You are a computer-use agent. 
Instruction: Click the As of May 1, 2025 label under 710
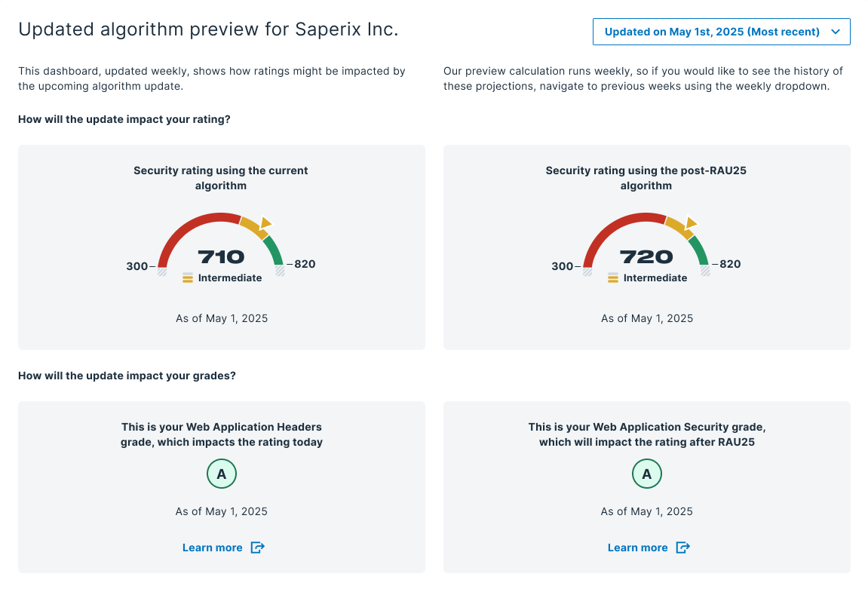pyautogui.click(x=221, y=318)
